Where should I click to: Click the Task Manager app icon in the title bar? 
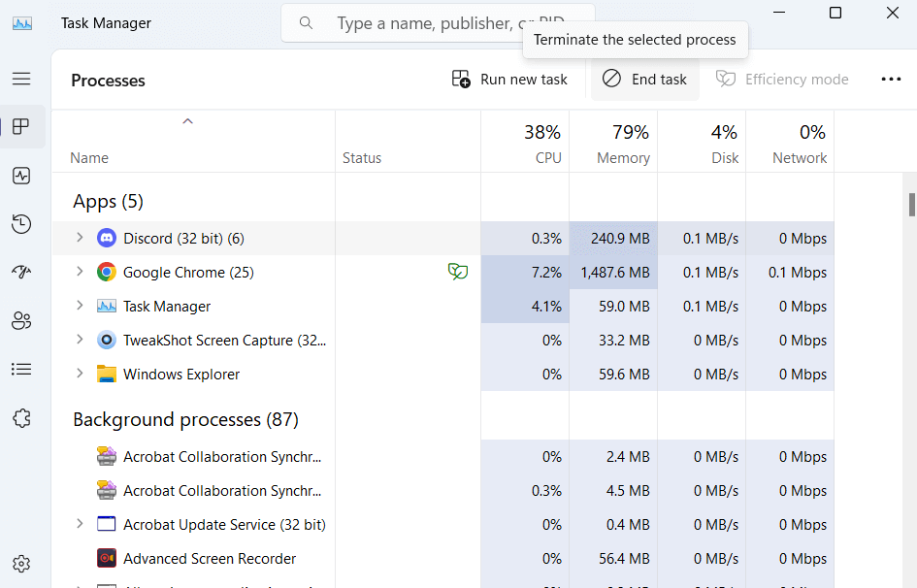[x=22, y=23]
